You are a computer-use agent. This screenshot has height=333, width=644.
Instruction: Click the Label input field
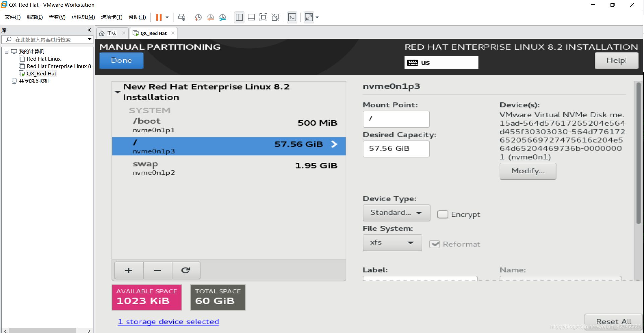pos(420,278)
